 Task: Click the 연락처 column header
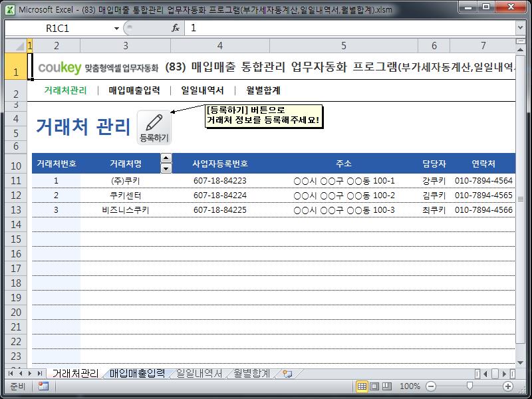[483, 164]
